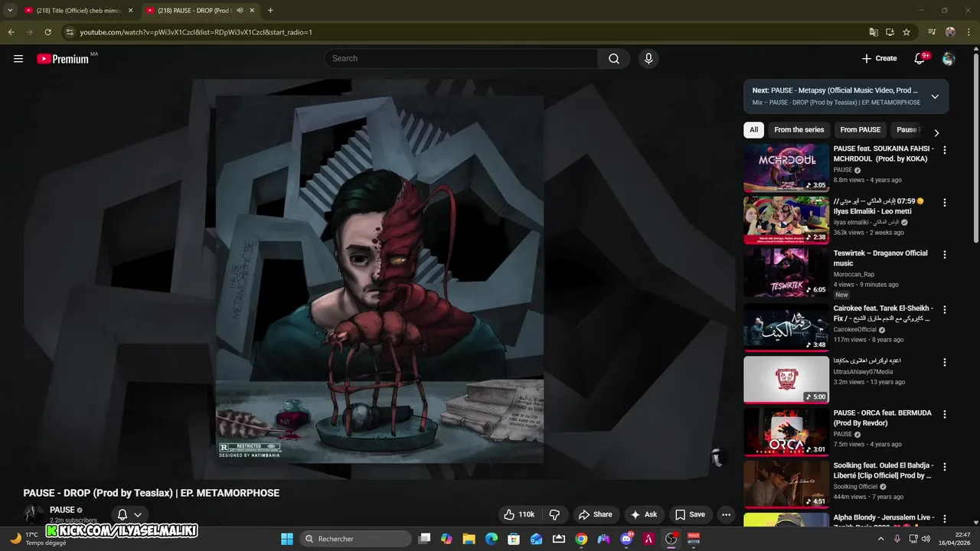
Task: Click the browser address bar URL
Action: tap(196, 32)
